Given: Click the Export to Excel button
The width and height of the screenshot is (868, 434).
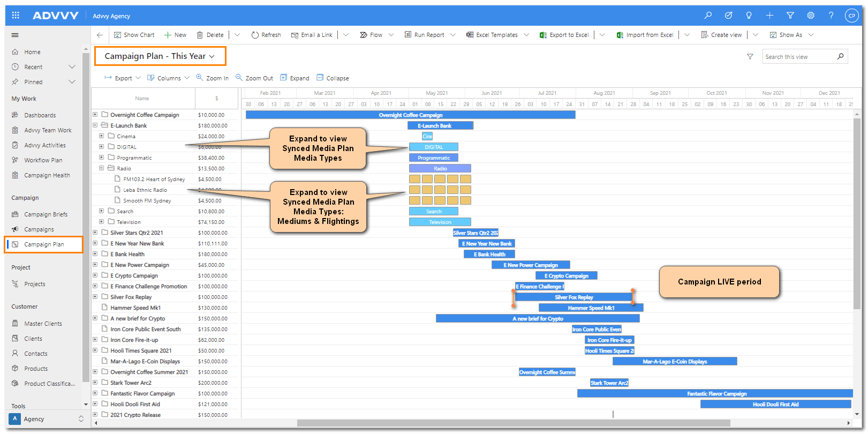Looking at the screenshot, I should pos(564,35).
